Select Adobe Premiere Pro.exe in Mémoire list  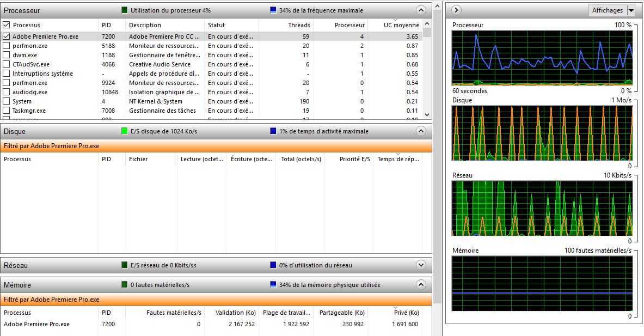(37, 324)
